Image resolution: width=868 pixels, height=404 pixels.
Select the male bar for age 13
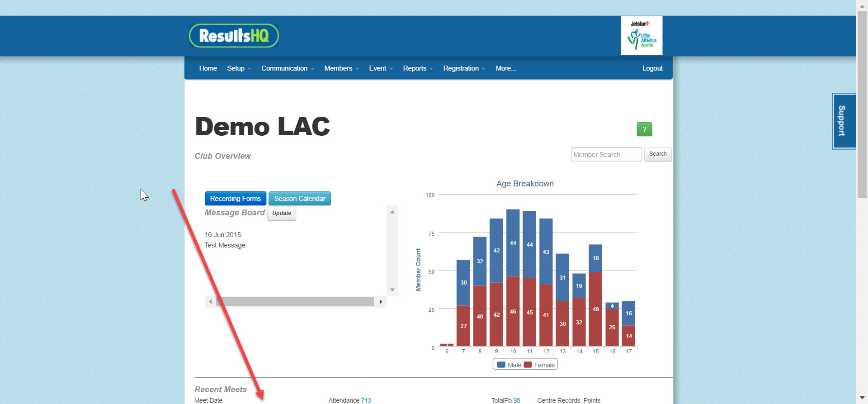[x=562, y=277]
